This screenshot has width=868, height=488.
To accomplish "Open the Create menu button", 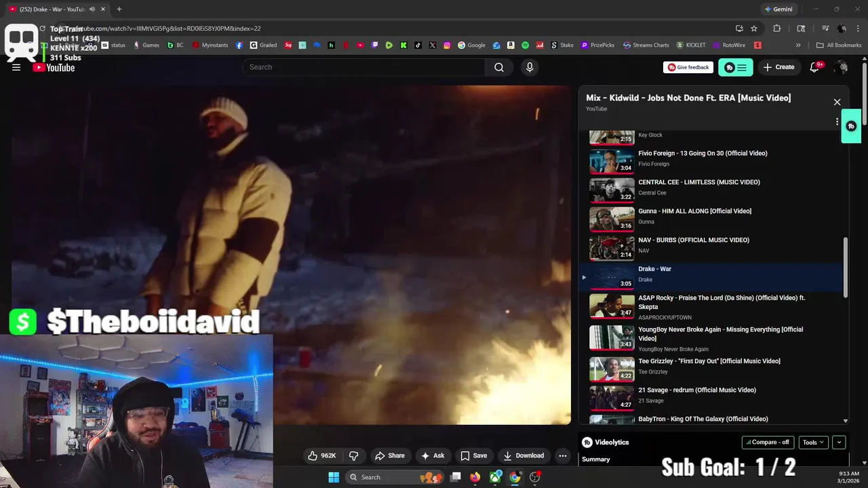I will coord(778,67).
